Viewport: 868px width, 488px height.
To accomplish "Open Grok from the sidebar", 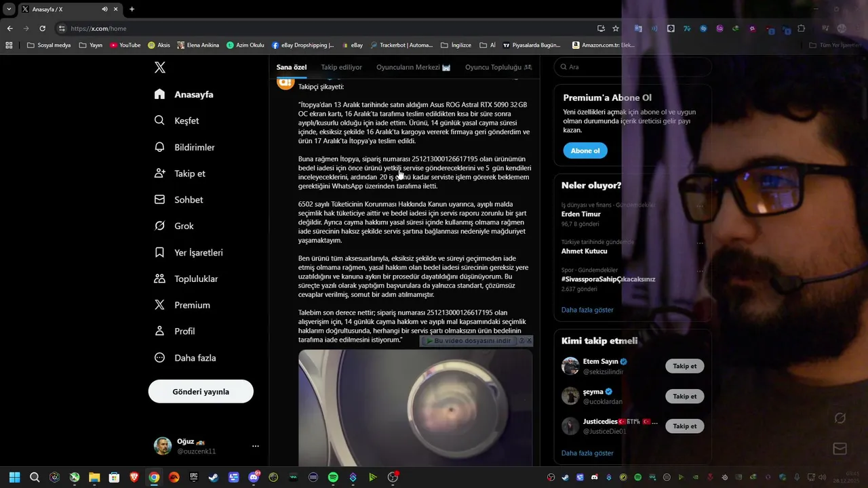I will (174, 226).
